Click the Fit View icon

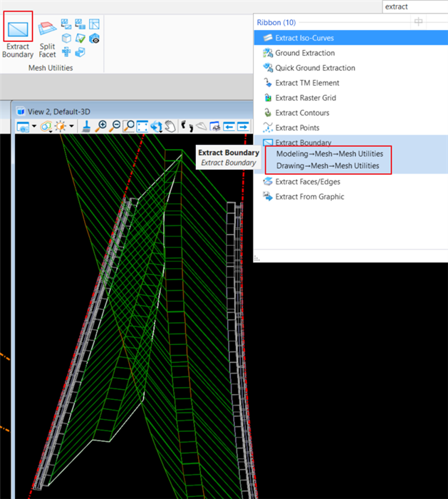tap(142, 127)
